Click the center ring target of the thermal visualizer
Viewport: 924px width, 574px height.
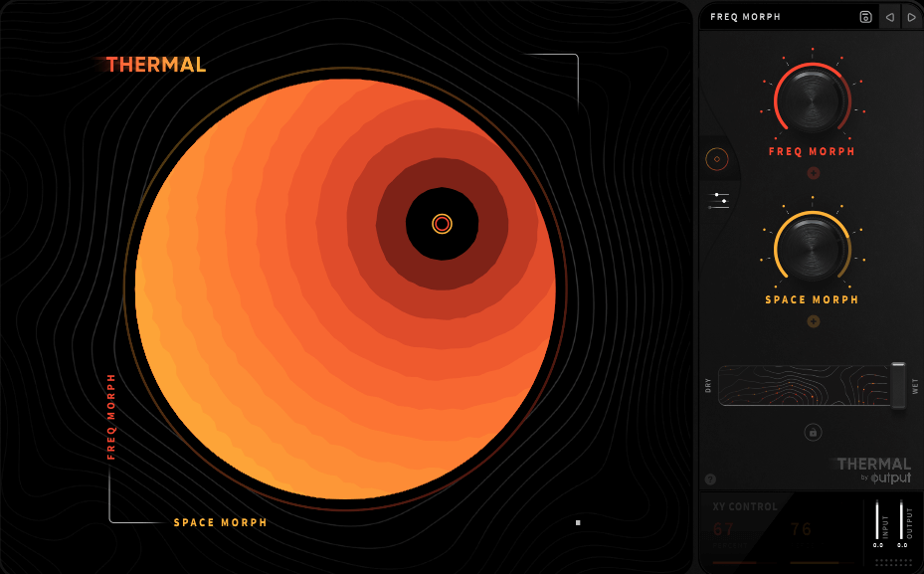coord(442,225)
